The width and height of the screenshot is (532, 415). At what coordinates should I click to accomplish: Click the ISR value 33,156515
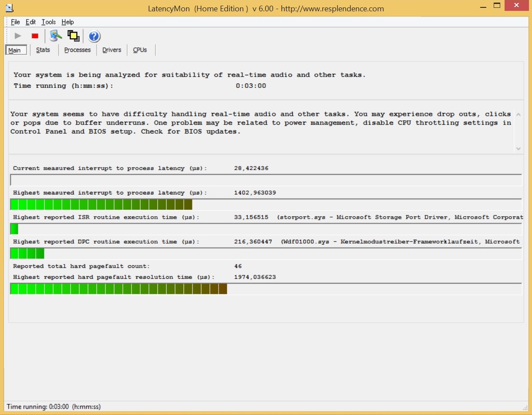point(251,217)
